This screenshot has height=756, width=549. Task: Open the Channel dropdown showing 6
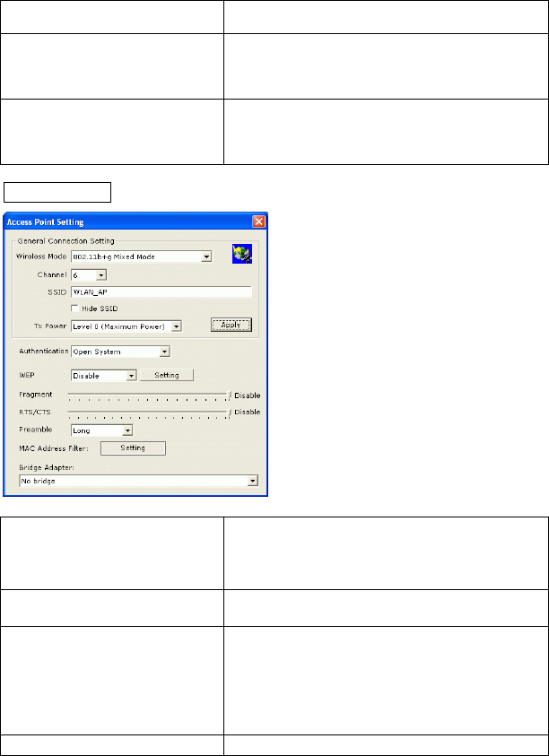click(x=89, y=274)
